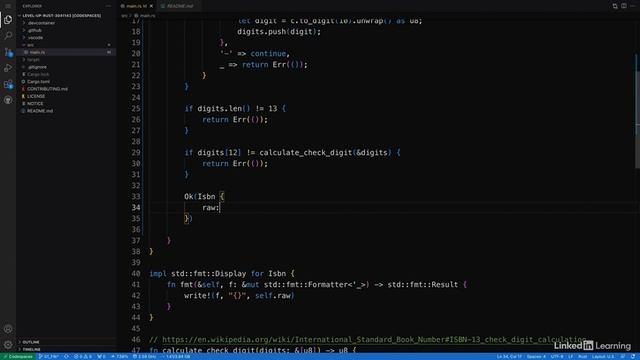Open the Extensions view
The height and width of the screenshot is (360, 640).
click(x=8, y=84)
